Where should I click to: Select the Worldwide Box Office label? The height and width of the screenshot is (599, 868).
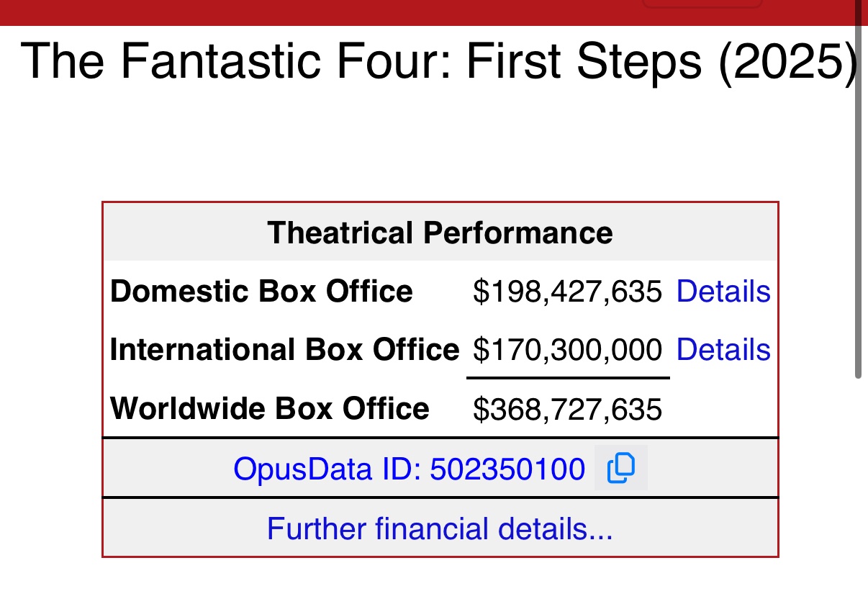tap(270, 409)
